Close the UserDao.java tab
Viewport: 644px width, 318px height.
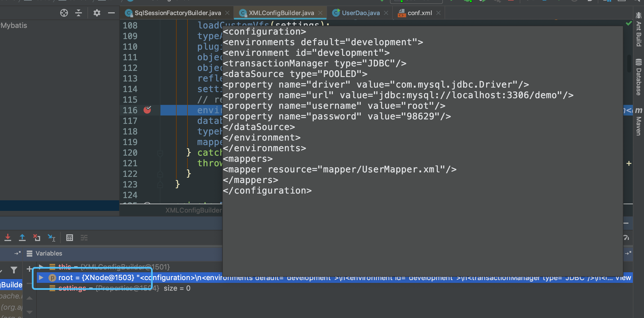pos(386,13)
